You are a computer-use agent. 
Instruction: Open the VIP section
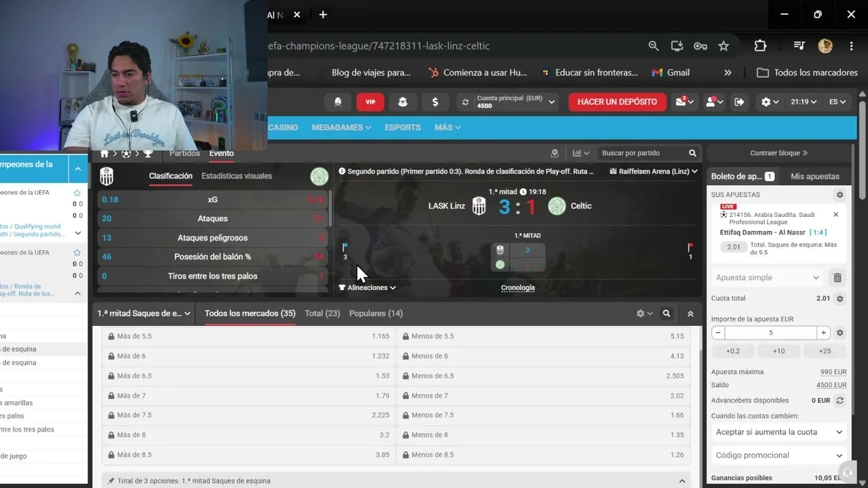(x=370, y=102)
